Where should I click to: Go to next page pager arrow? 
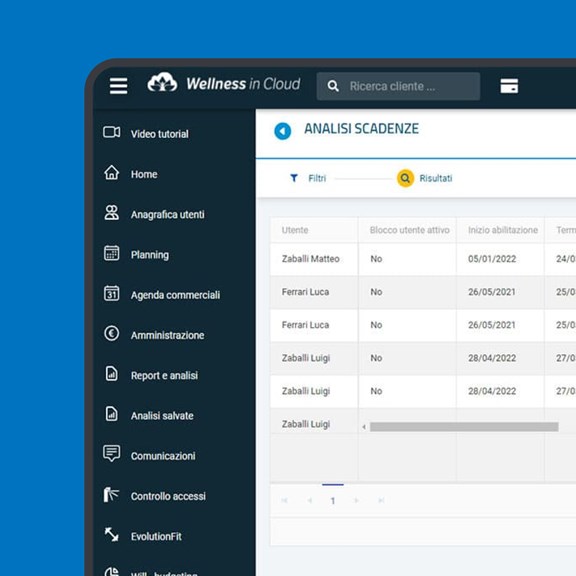(x=356, y=500)
